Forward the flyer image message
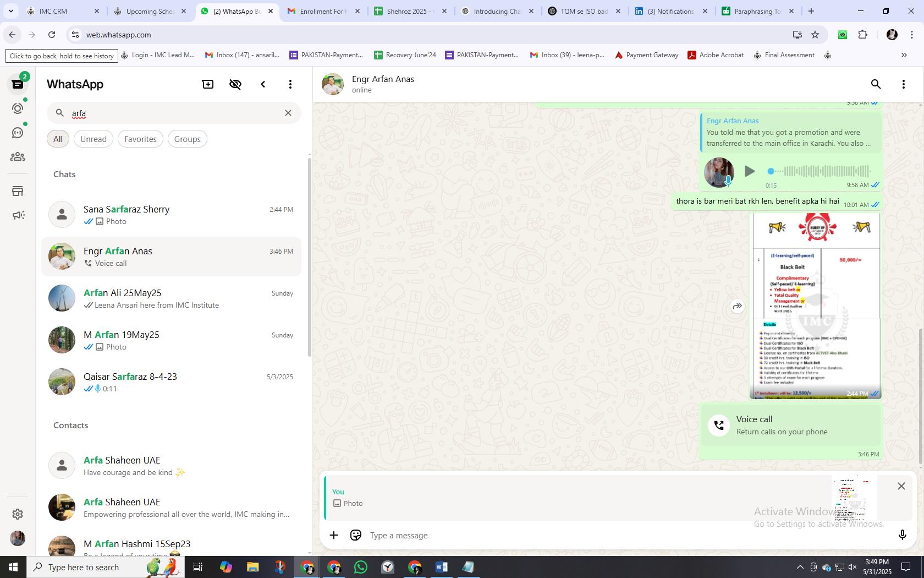 click(x=737, y=306)
